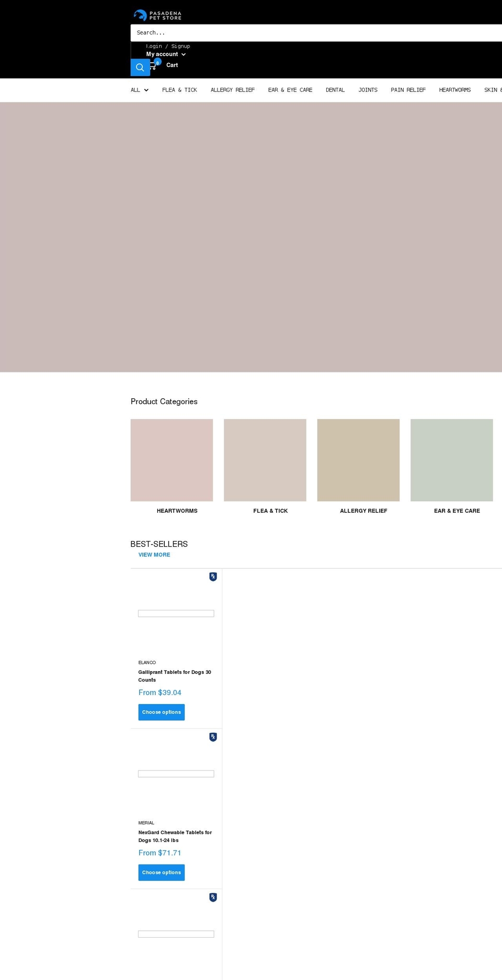Expand the ALL categories menu
The width and height of the screenshot is (502, 980).
coord(140,90)
